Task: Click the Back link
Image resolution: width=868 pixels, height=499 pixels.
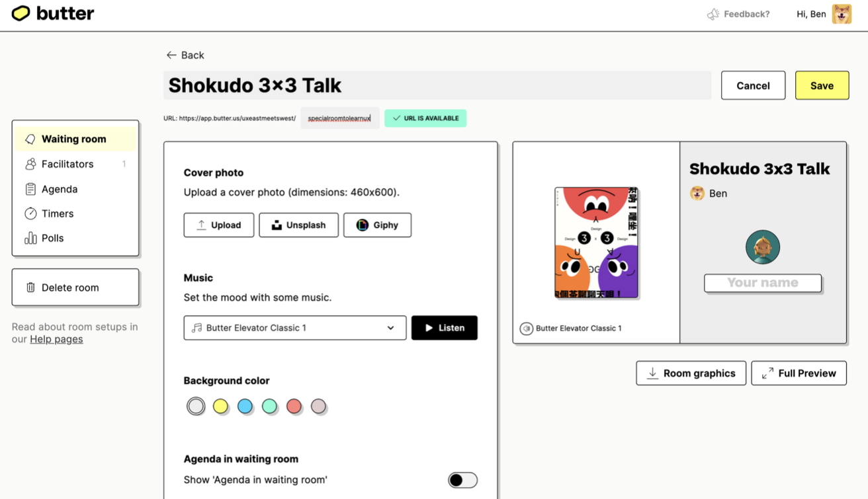Action: coord(185,55)
